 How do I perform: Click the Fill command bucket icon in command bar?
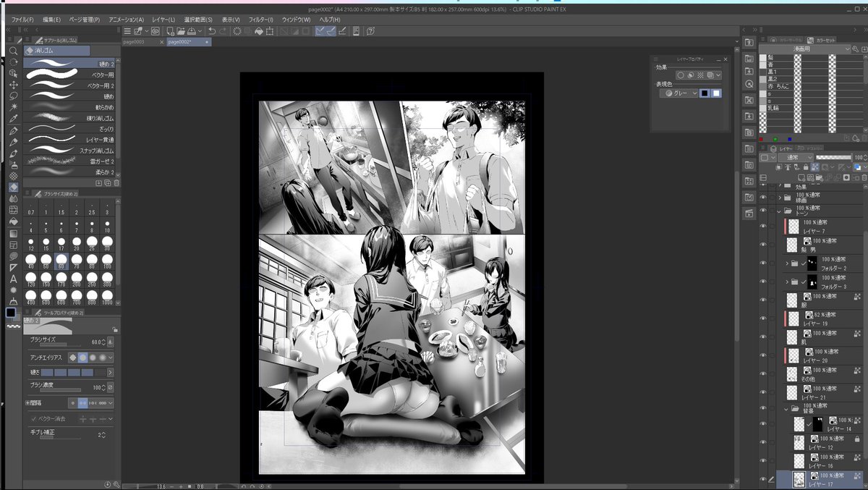(x=259, y=31)
